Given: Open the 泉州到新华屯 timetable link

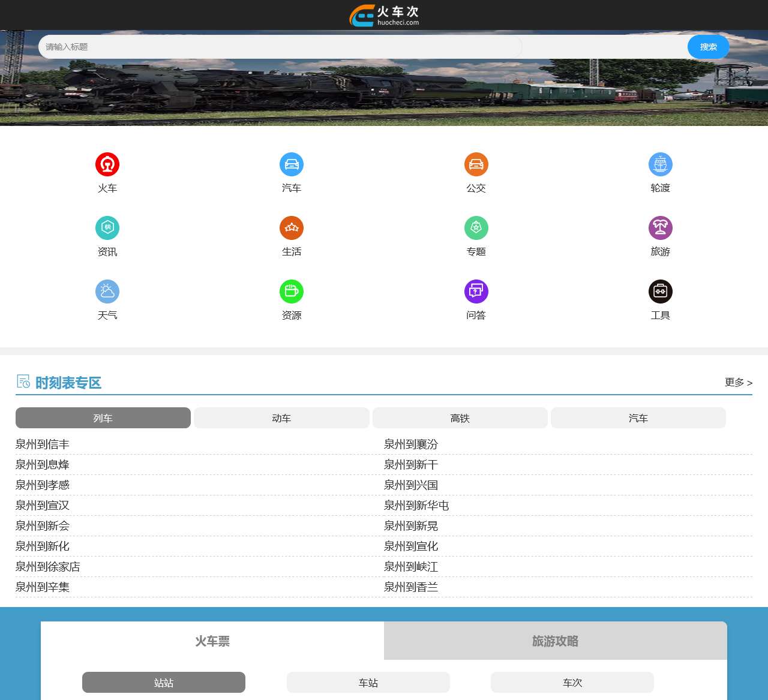Looking at the screenshot, I should coord(416,506).
